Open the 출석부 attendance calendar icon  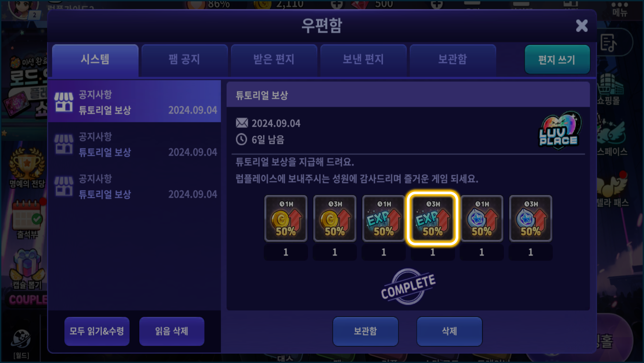pyautogui.click(x=27, y=218)
